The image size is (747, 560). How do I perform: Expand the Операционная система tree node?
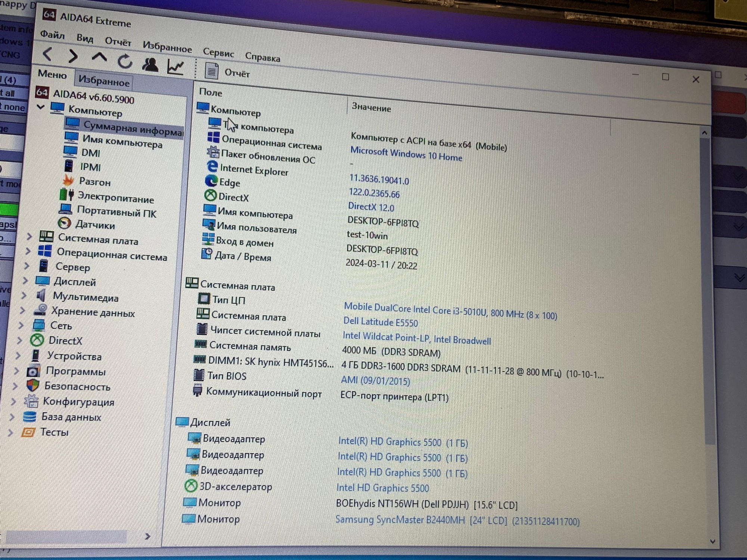point(28,251)
